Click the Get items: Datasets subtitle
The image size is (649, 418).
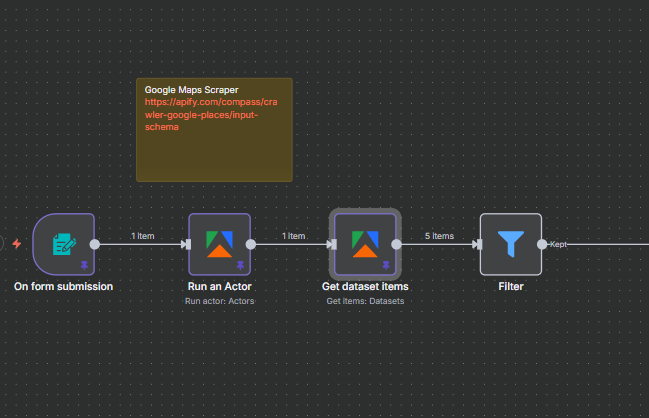pos(365,301)
